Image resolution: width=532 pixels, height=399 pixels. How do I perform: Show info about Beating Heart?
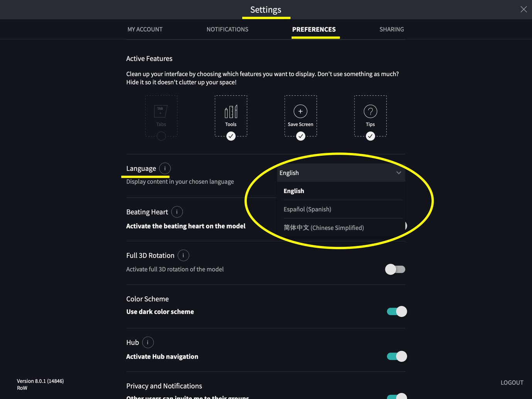[177, 212]
